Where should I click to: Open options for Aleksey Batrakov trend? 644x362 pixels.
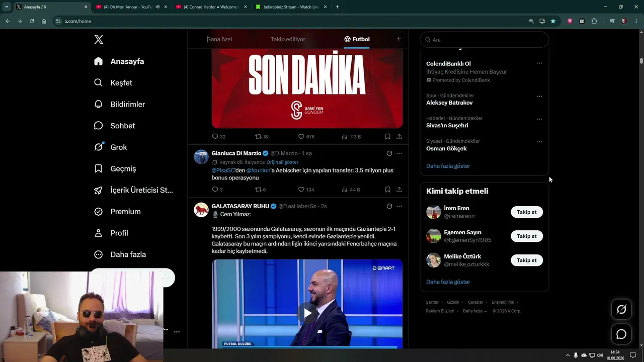point(539,96)
